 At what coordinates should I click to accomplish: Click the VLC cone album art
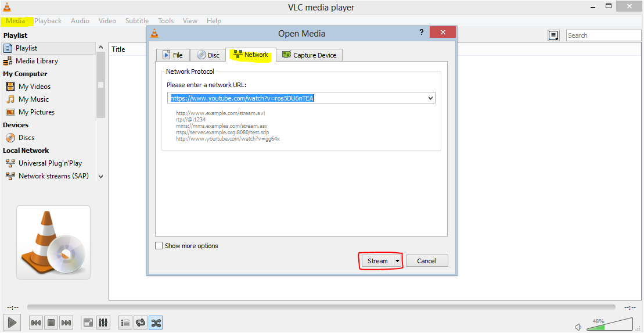pyautogui.click(x=53, y=242)
